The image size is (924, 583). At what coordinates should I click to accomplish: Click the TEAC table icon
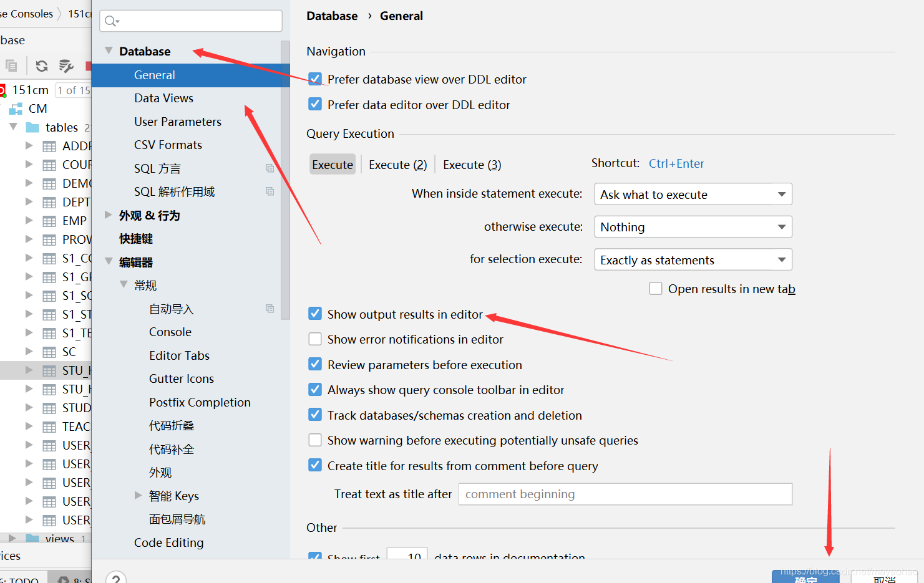click(x=49, y=427)
